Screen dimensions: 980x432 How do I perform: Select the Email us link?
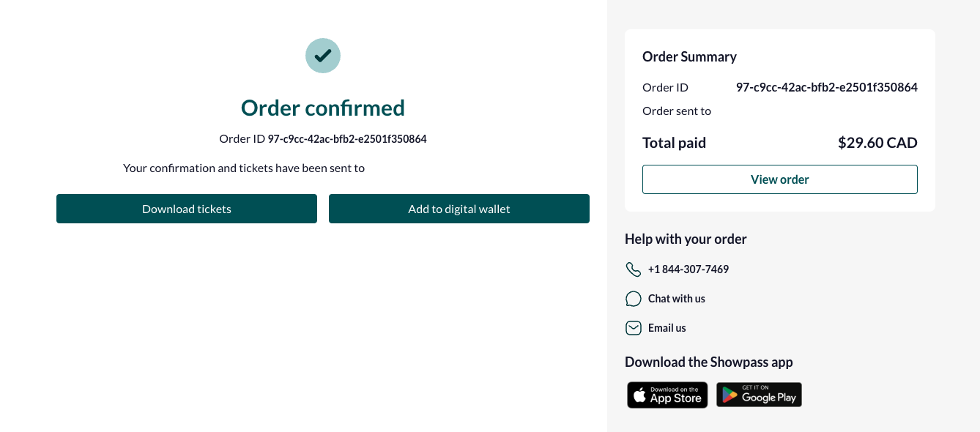click(x=667, y=328)
